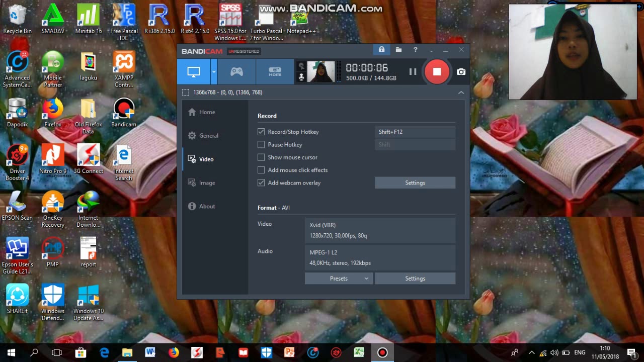644x362 pixels.
Task: Toggle the microphone icon in Bandicam
Action: click(301, 77)
